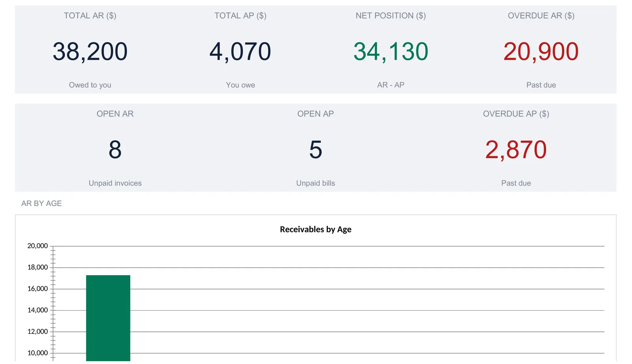The width and height of the screenshot is (632, 364).
Task: Click the "Receivables by Age" chart title
Action: 316,229
